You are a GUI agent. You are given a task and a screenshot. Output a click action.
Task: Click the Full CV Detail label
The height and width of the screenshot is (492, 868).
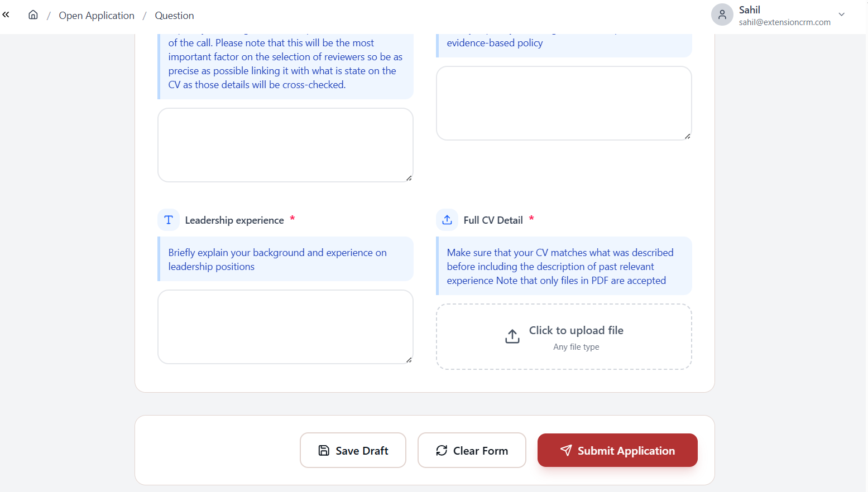pos(493,220)
